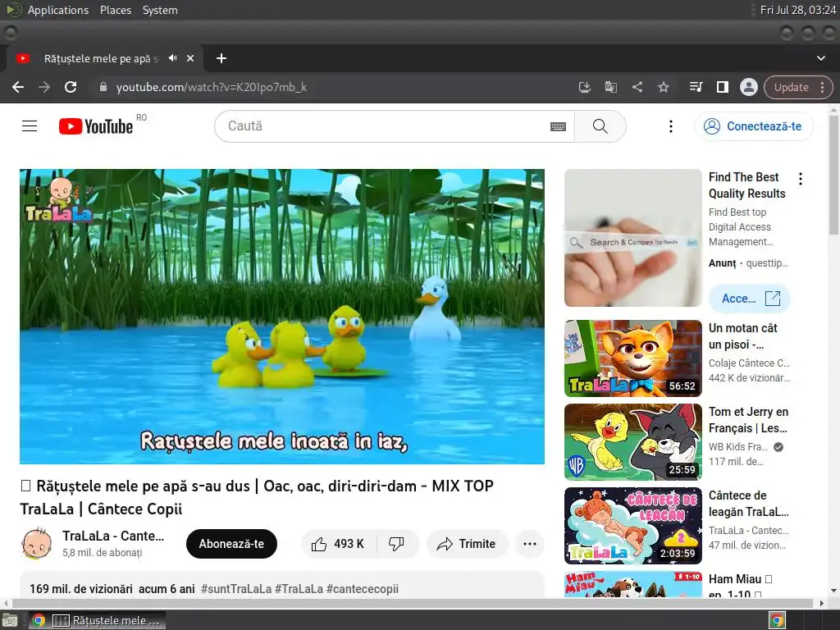
Task: Open Un motan cât un pisoi thumbnail
Action: [x=632, y=358]
